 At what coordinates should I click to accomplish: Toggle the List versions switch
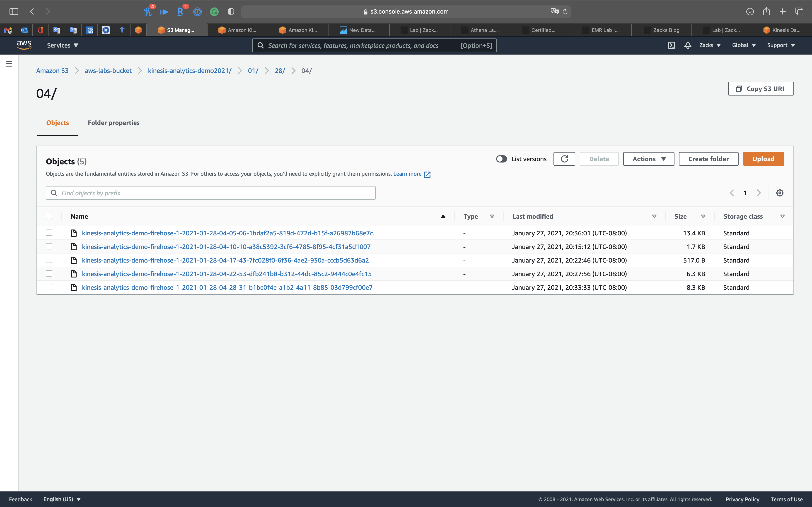click(501, 159)
